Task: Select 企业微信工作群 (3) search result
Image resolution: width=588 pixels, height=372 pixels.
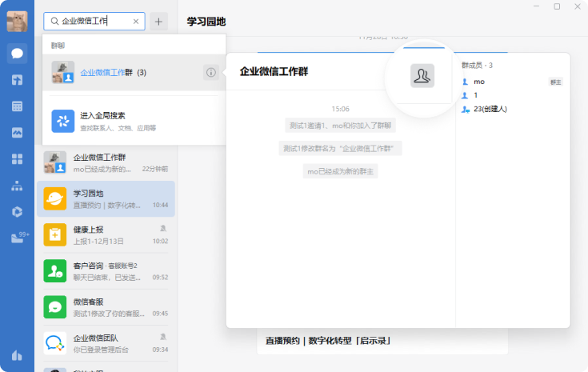Action: point(134,72)
